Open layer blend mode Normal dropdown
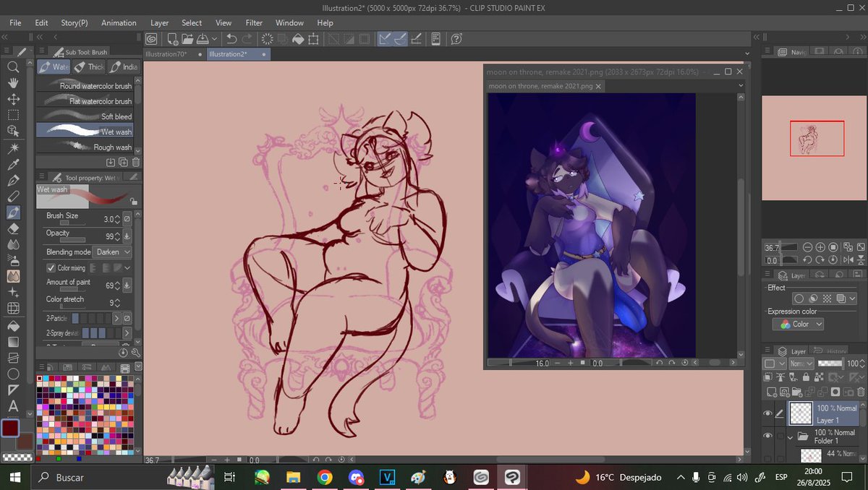The width and height of the screenshot is (868, 490). coord(801,364)
